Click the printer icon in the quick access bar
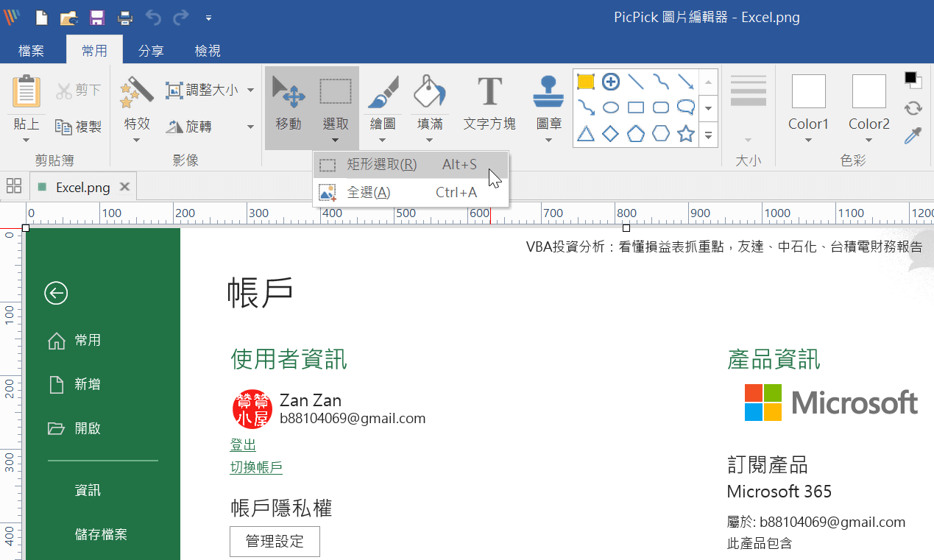 [125, 18]
